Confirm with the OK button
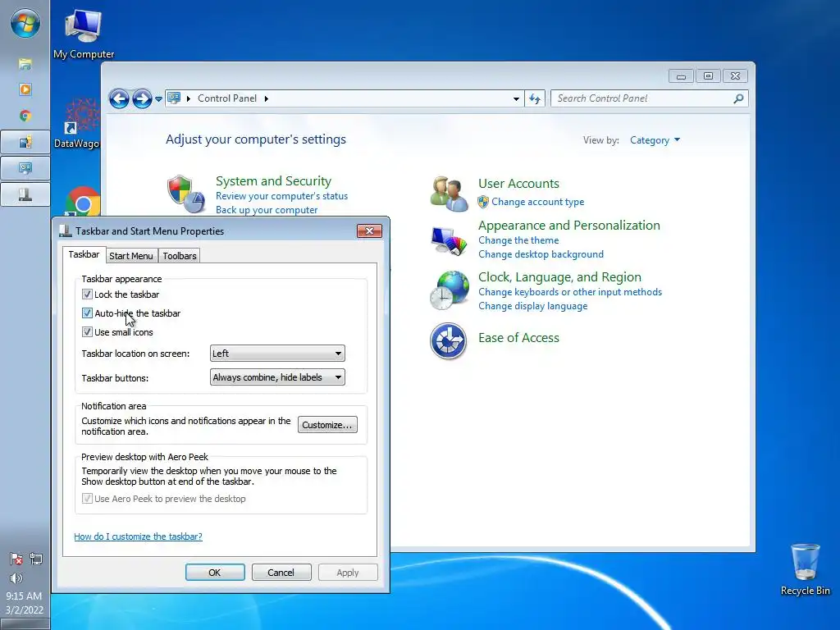840x630 pixels. tap(215, 572)
